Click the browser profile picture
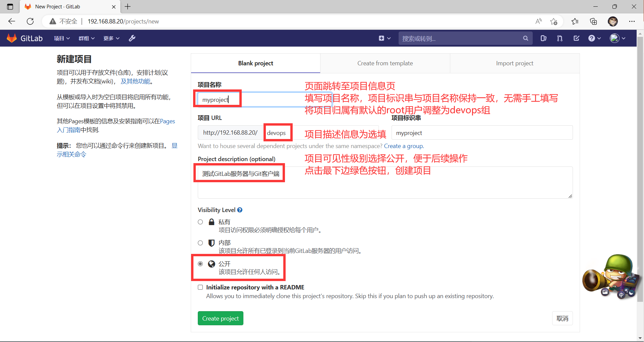The height and width of the screenshot is (342, 644). (x=613, y=21)
